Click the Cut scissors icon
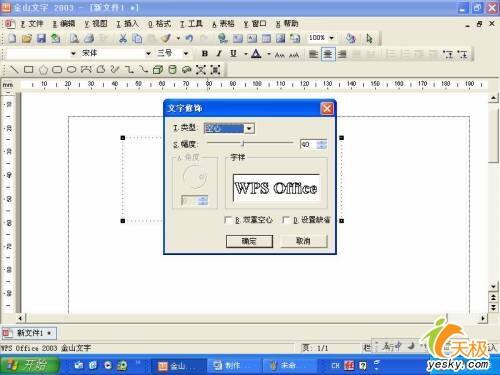Image resolution: width=500 pixels, height=375 pixels. 123,38
